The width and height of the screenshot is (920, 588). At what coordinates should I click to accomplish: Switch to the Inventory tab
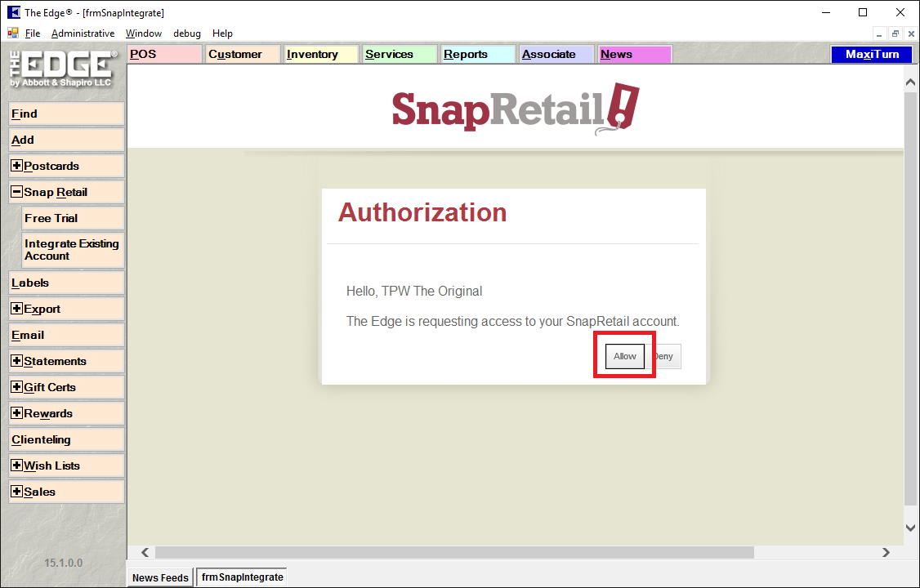tap(320, 55)
